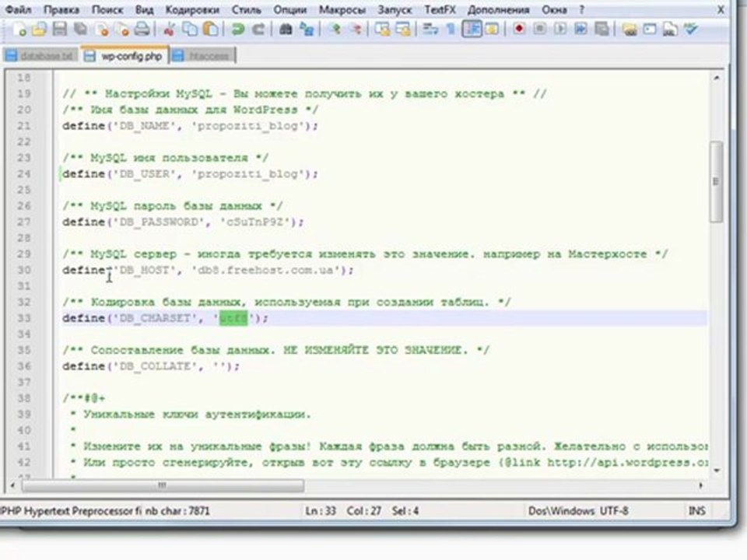Screen dimensions: 747x560
Task: Run macro multiple times icon
Action: coord(580,30)
